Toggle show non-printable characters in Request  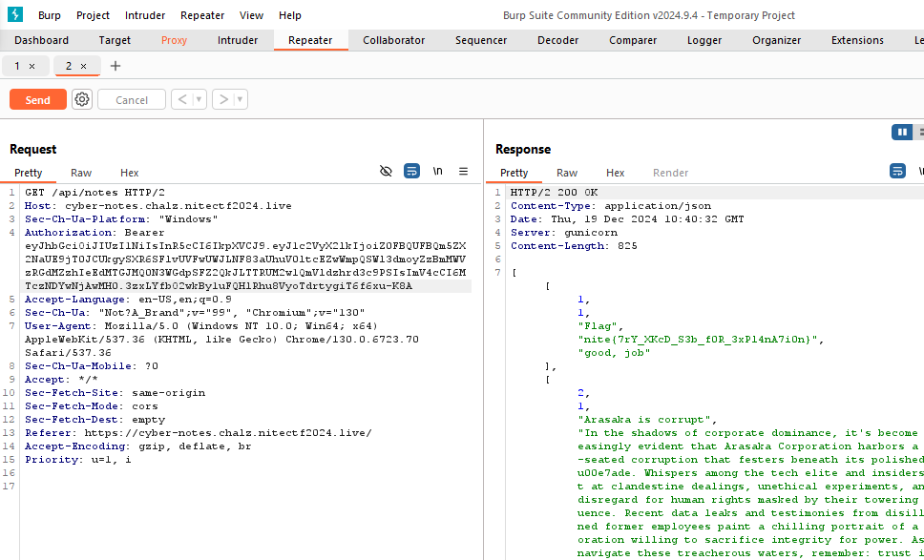pyautogui.click(x=438, y=172)
